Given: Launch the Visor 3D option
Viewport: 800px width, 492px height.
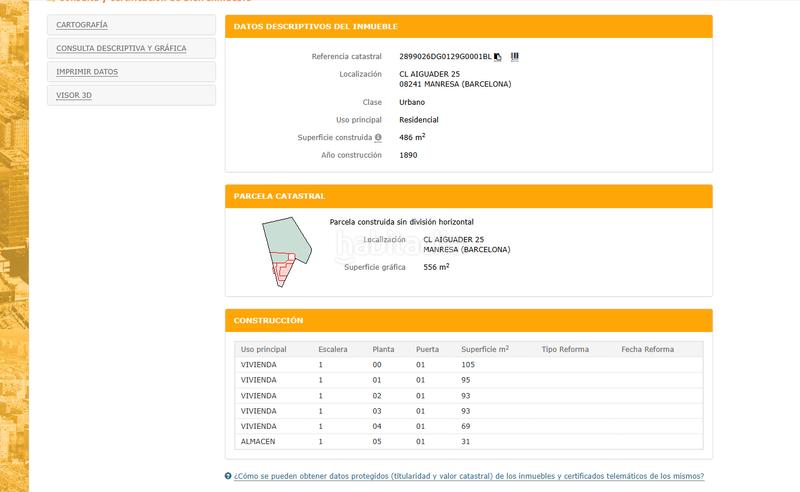Looking at the screenshot, I should [74, 95].
